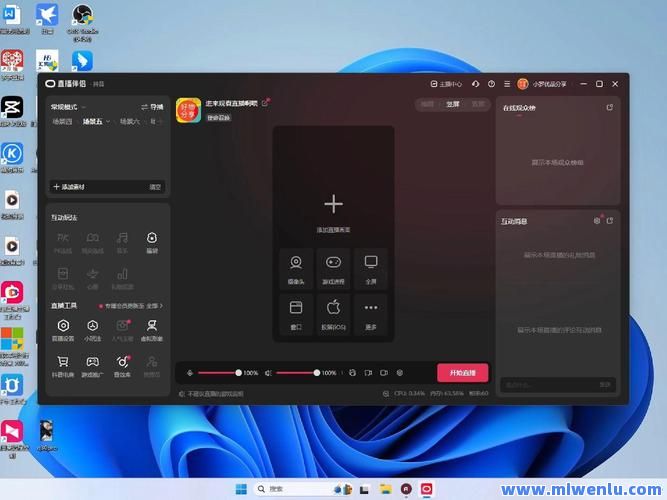
Task: Add a window capture source
Action: pos(296,314)
